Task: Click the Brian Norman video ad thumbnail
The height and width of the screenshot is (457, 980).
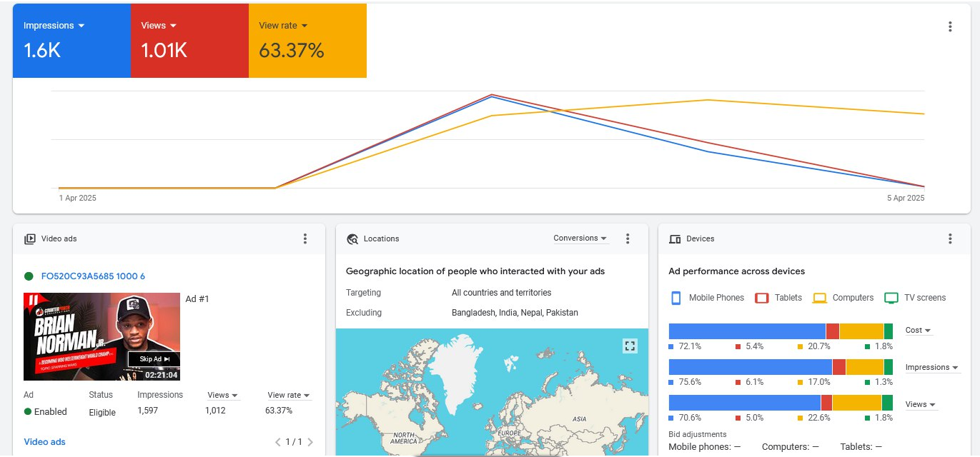Action: coord(102,336)
